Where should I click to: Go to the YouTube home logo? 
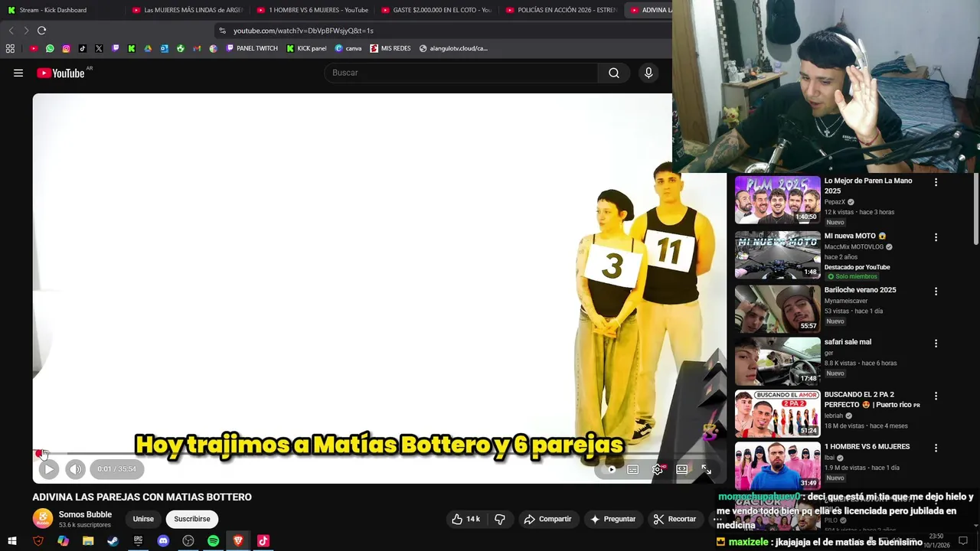(x=61, y=73)
